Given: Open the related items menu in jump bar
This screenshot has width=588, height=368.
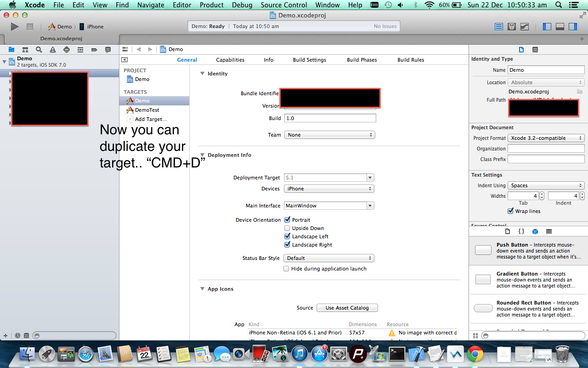Looking at the screenshot, I should (x=125, y=49).
